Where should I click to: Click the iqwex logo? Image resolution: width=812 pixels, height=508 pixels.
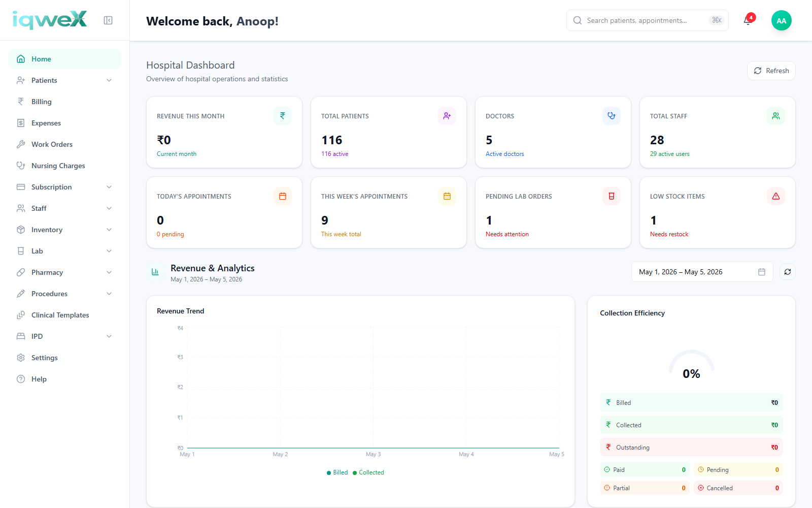coord(50,20)
